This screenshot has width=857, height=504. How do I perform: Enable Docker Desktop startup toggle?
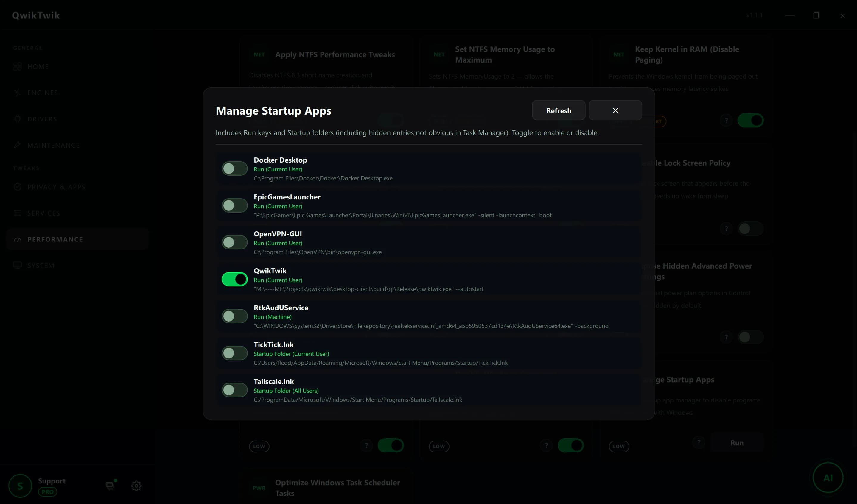(x=234, y=168)
